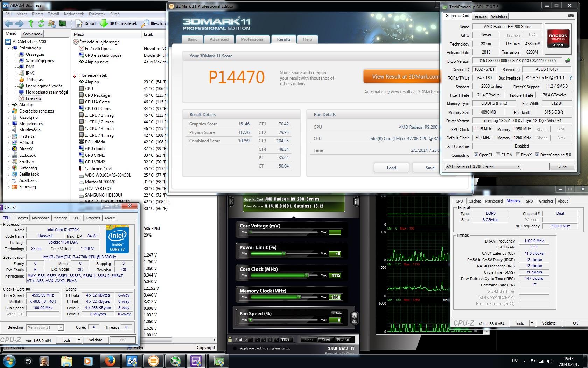Toggle the PhysX checkbox in GPU-Z
This screenshot has height=368, width=588.
pos(517,155)
